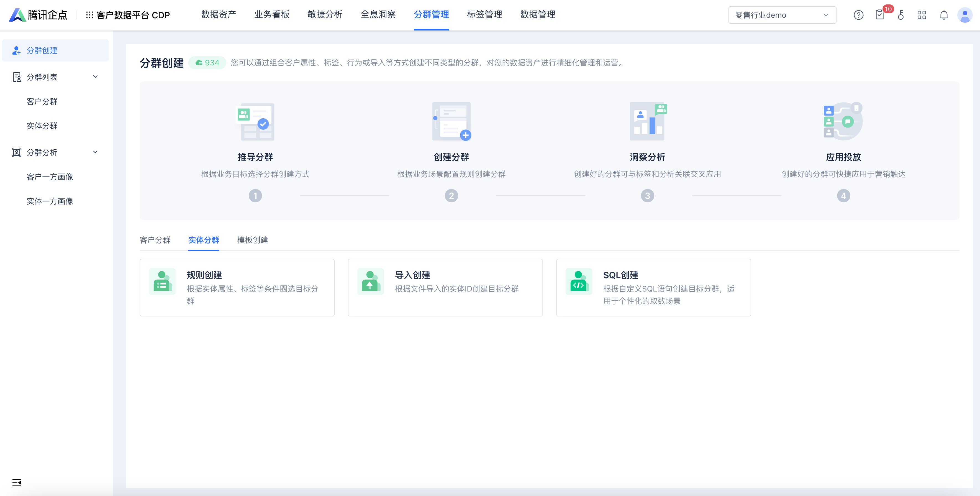
Task: Click the green cloud 934 badge
Action: tap(207, 63)
